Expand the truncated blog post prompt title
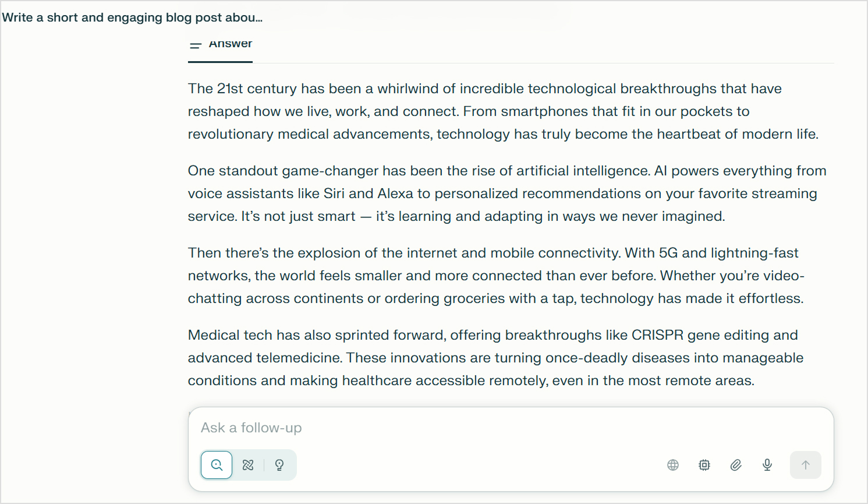This screenshot has height=504, width=868. [x=132, y=17]
